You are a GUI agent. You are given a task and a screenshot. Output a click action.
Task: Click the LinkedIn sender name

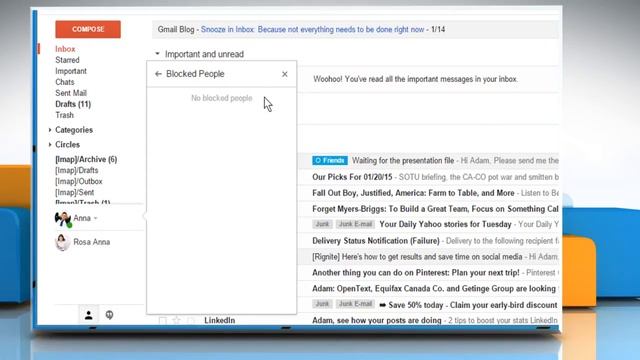point(220,320)
